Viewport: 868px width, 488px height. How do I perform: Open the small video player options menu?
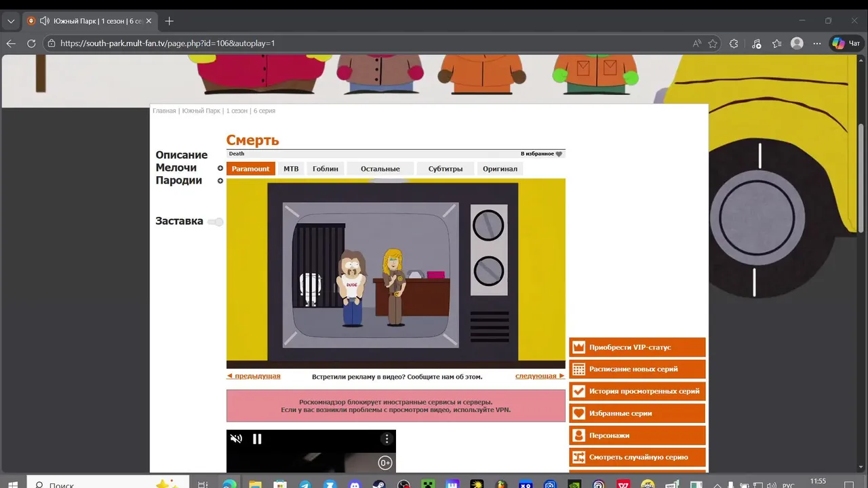click(x=387, y=439)
